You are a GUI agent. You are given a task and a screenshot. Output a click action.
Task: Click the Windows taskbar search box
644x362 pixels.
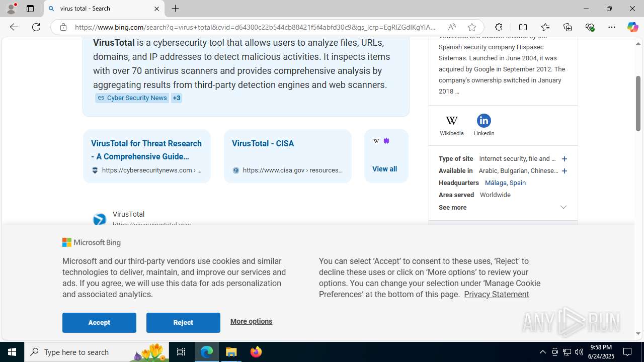click(x=97, y=352)
